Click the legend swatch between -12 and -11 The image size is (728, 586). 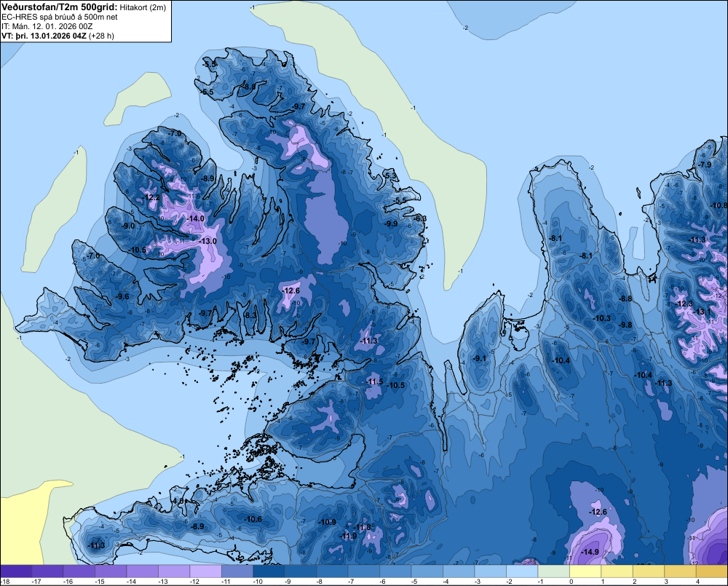(206, 571)
